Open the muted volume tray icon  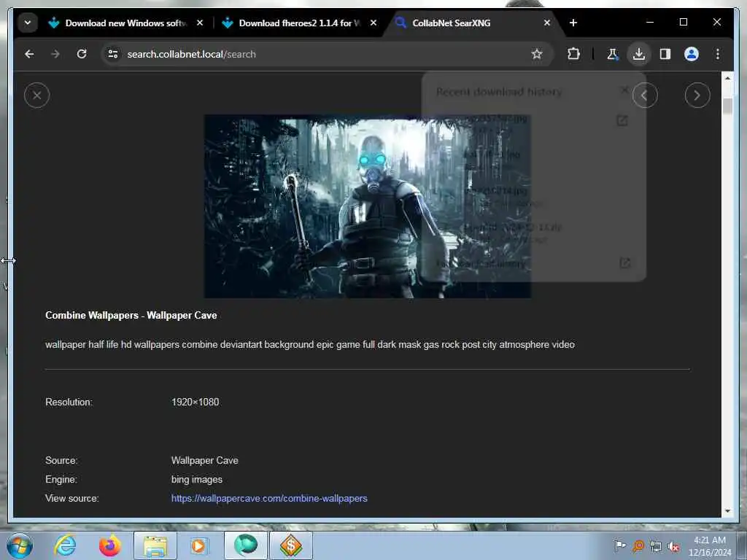(x=673, y=545)
